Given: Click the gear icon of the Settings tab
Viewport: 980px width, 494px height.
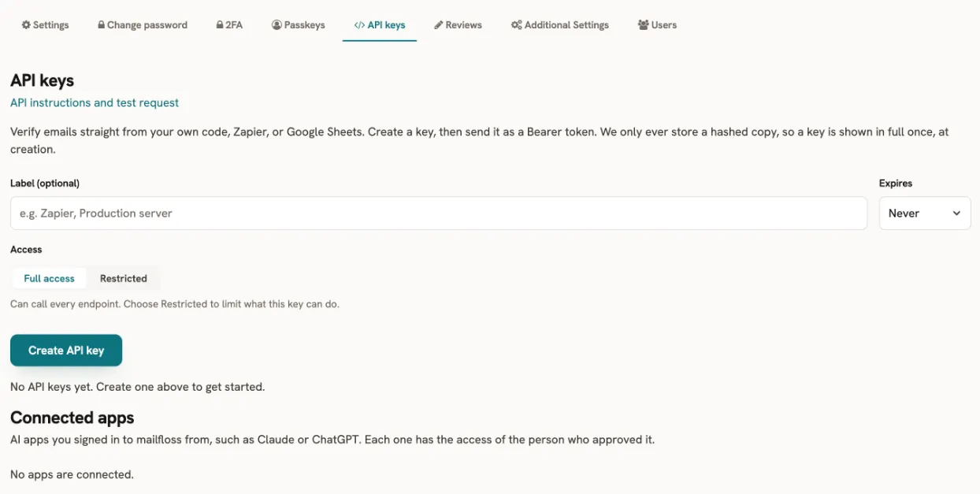Looking at the screenshot, I should click(x=26, y=25).
